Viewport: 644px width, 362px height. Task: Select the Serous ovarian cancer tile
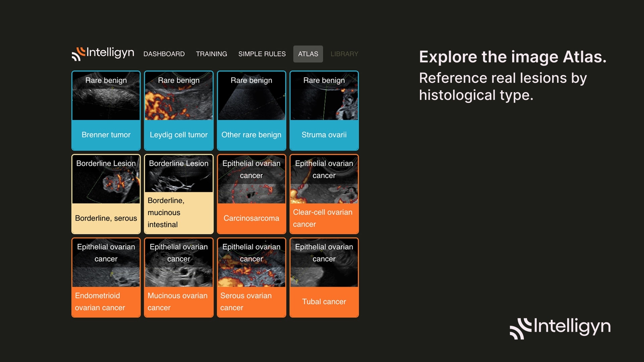coord(251,277)
